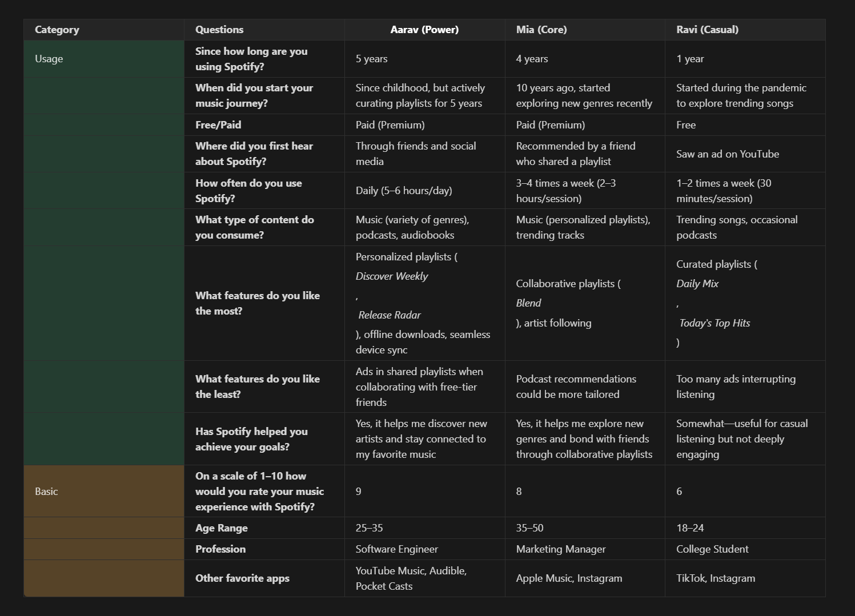Screen dimensions: 855x616
Task: Select the College Student cell
Action: [745, 549]
